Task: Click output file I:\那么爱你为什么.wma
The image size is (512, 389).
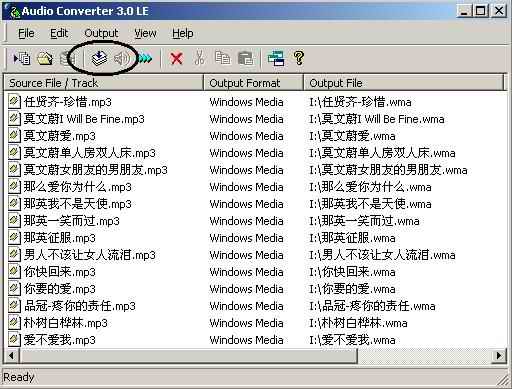Action: click(x=370, y=187)
